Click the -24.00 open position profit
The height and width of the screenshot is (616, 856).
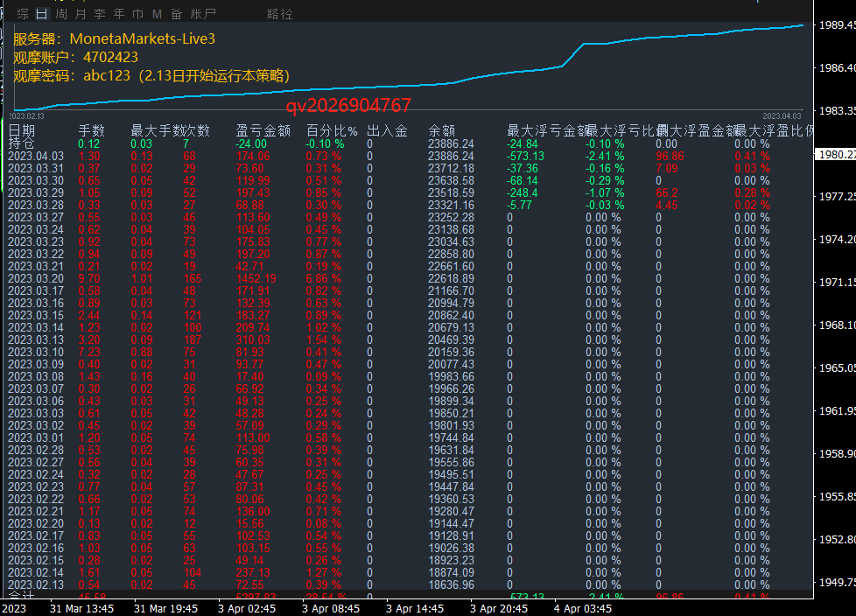[x=251, y=144]
